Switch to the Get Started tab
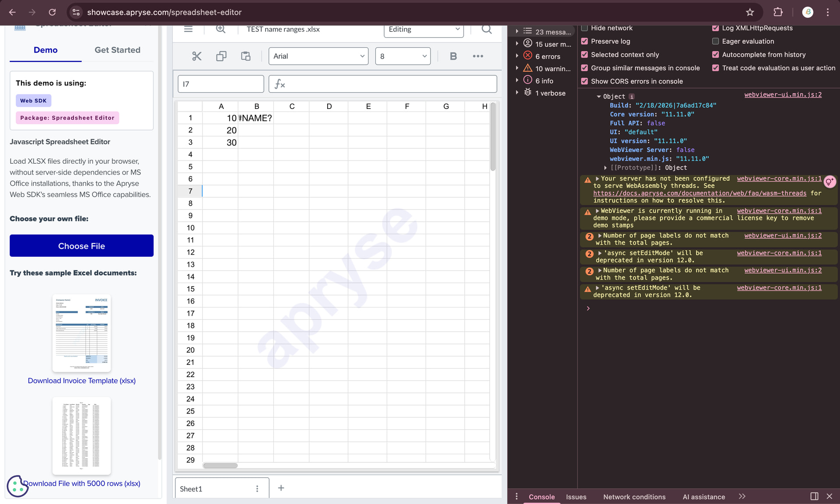 [x=117, y=50]
